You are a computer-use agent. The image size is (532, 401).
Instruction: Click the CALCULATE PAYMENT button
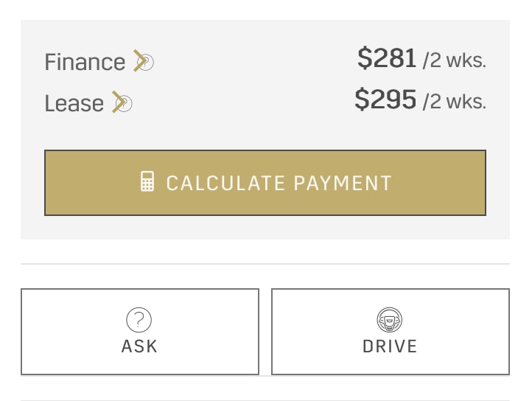coord(265,183)
